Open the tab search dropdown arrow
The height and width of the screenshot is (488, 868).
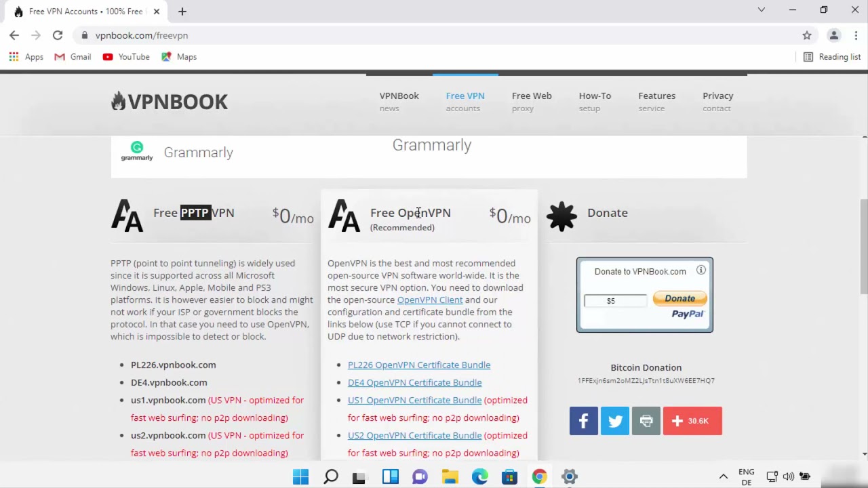(x=762, y=9)
